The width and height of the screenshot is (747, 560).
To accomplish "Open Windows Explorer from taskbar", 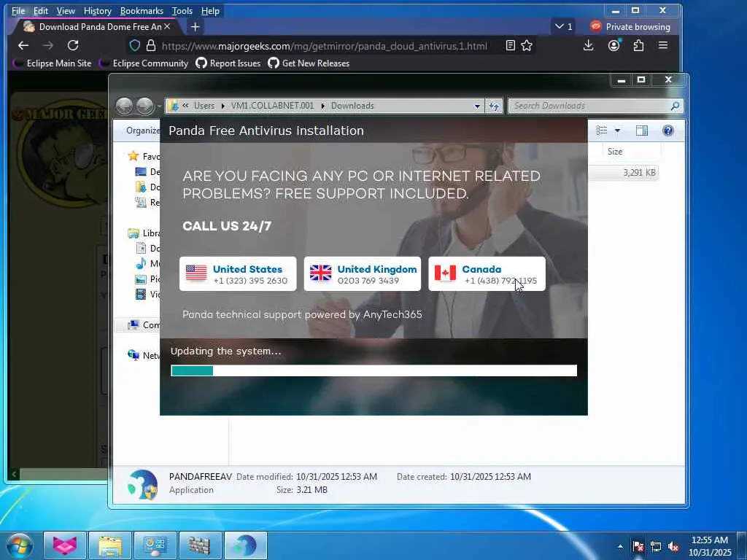I will point(110,545).
